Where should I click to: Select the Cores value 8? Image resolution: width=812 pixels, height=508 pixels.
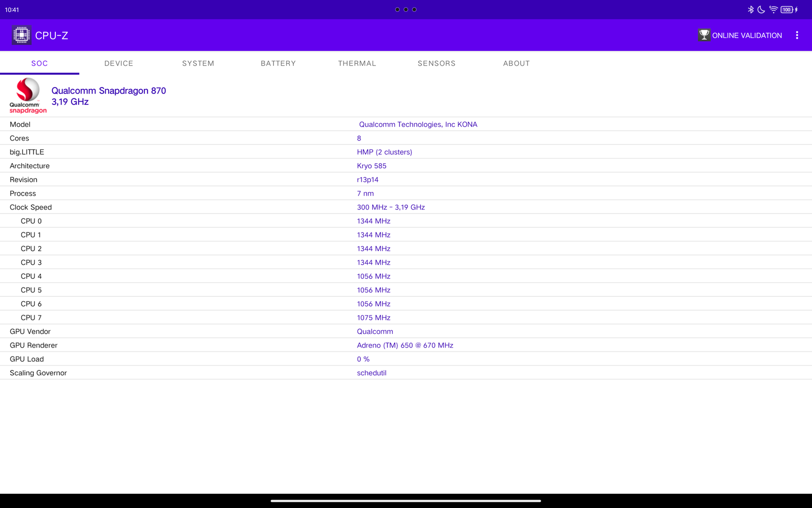tap(359, 138)
